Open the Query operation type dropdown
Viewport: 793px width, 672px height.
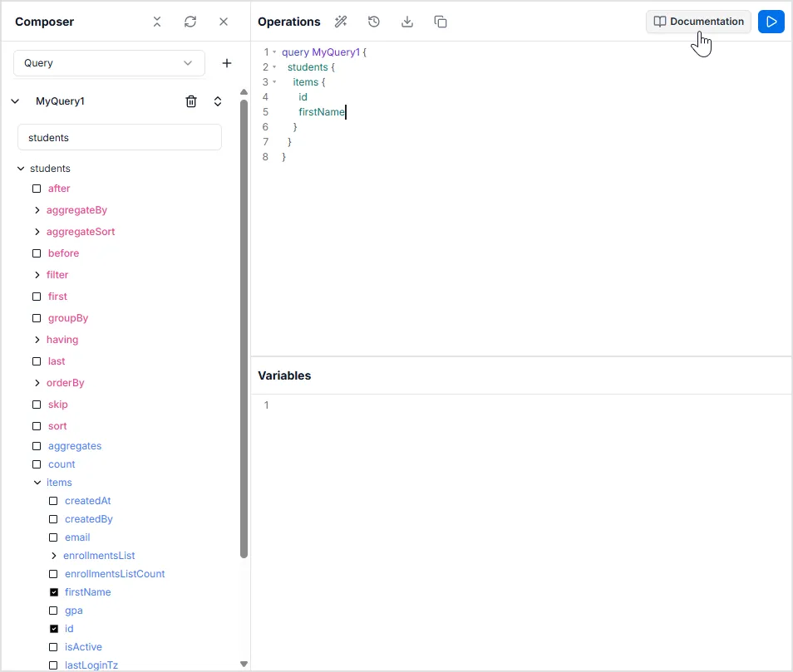[x=109, y=63]
